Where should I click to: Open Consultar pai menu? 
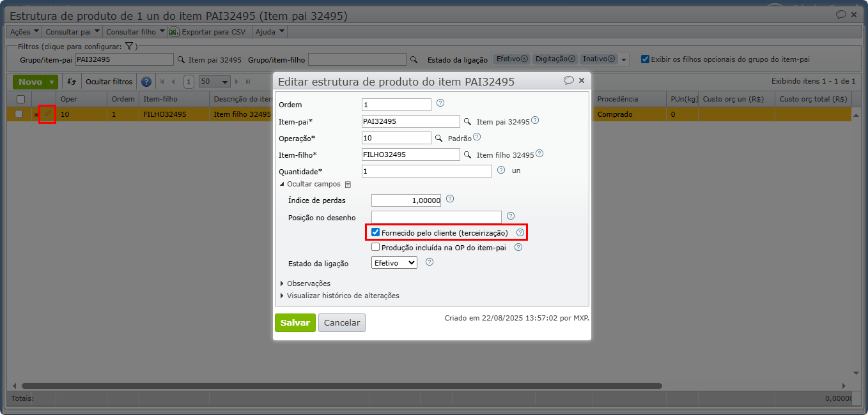tap(73, 31)
